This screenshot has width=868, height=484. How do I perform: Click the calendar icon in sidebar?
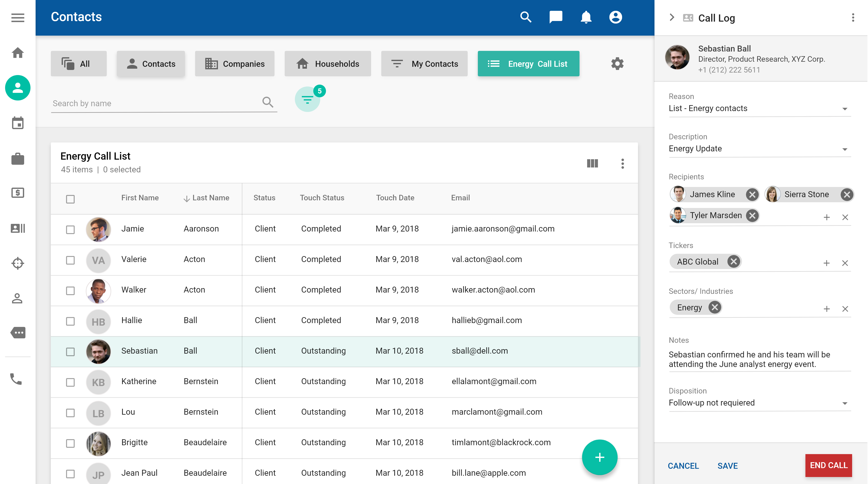click(18, 123)
